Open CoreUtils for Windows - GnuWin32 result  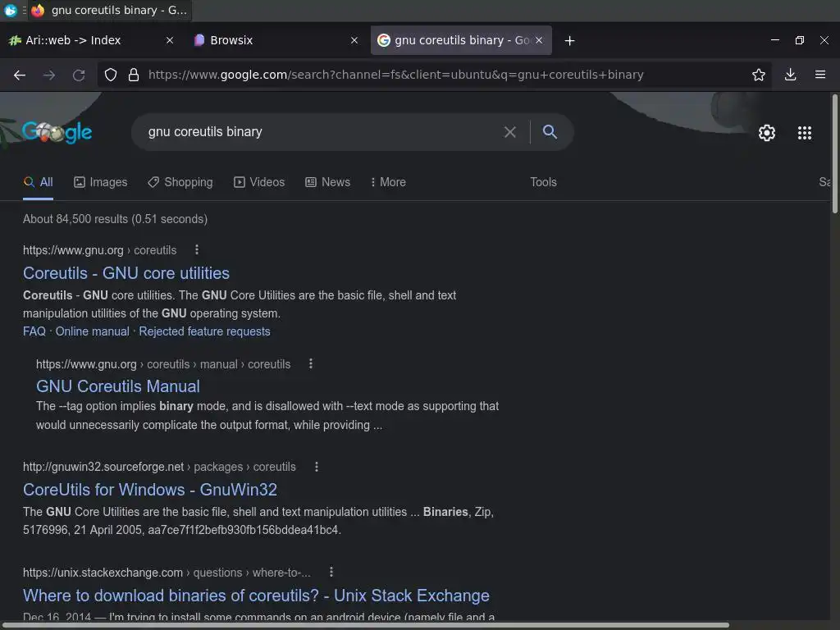(x=150, y=490)
